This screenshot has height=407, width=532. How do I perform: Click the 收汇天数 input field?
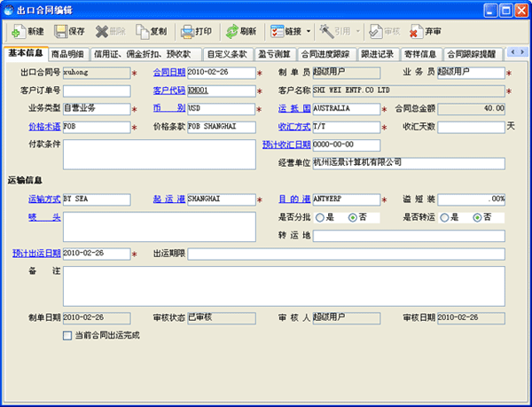click(x=471, y=127)
